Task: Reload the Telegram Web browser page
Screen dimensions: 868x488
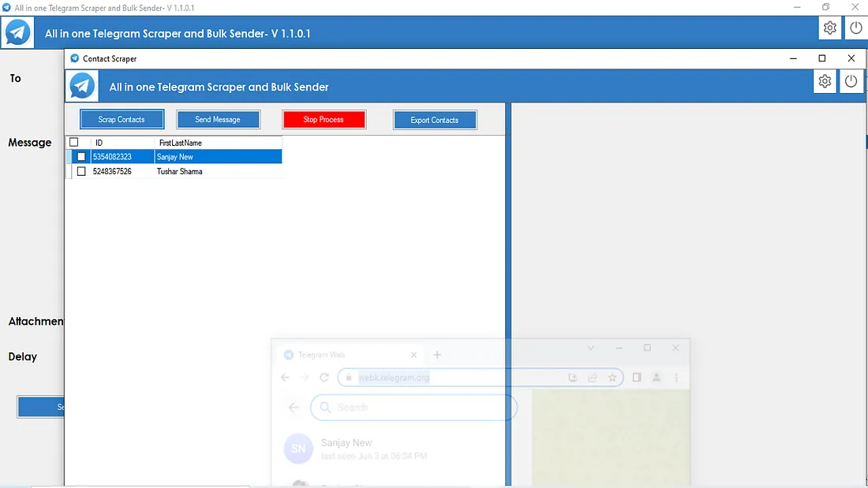Action: pyautogui.click(x=324, y=378)
